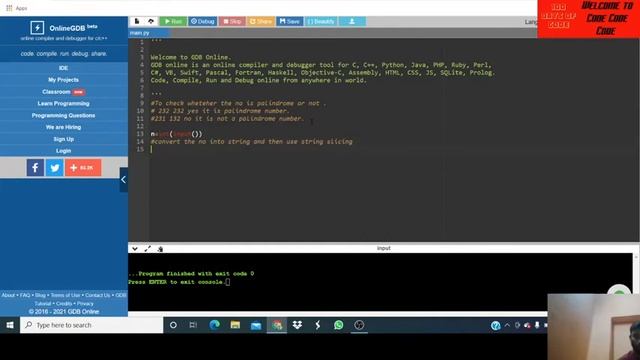Show hidden system tray icons
This screenshot has width=640, height=360.
[x=507, y=325]
